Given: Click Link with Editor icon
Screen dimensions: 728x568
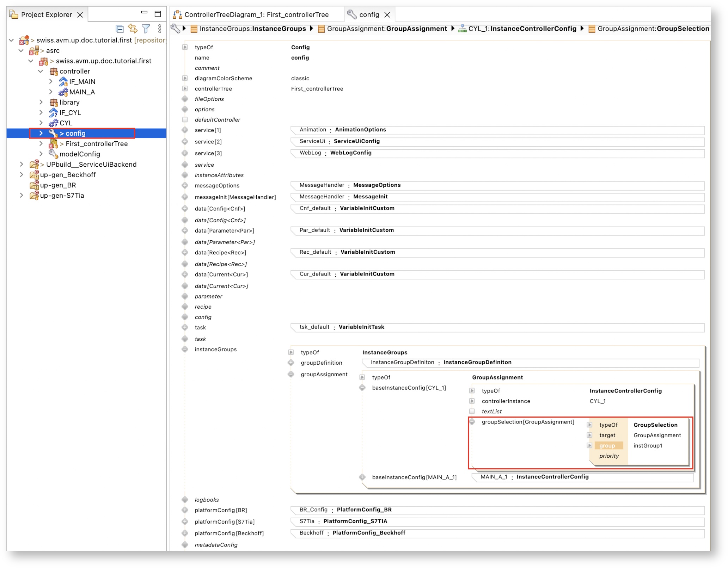Looking at the screenshot, I should 133,29.
